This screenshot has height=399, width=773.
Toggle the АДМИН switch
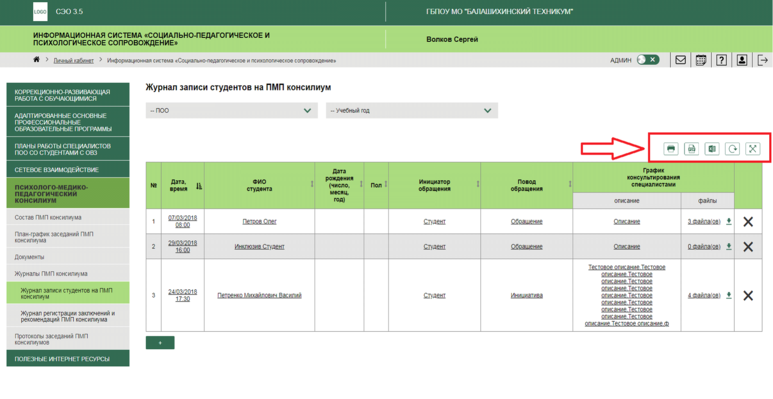[x=648, y=60]
